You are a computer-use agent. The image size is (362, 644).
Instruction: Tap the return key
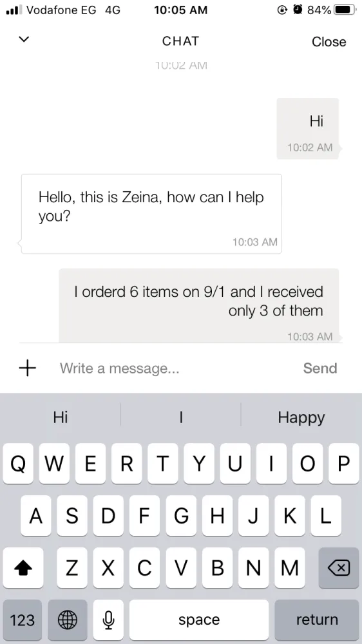[x=316, y=620]
